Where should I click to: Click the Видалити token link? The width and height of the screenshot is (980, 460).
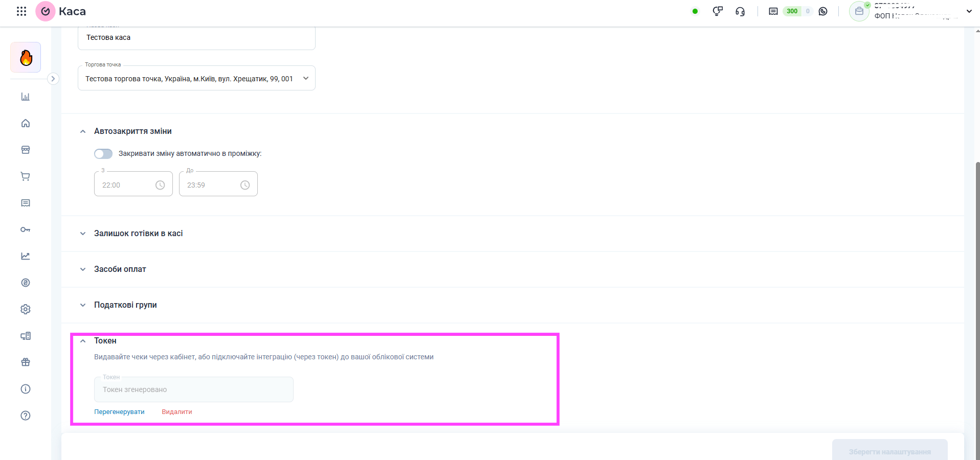(x=177, y=412)
